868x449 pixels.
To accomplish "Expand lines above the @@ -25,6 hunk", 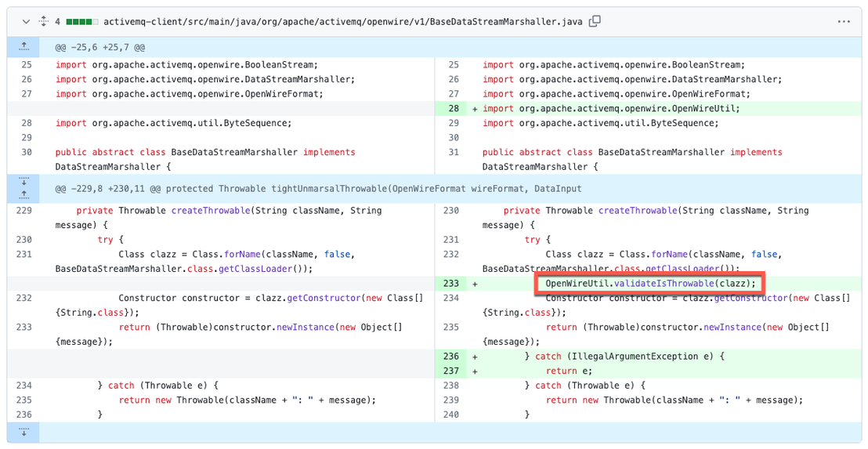I will (x=24, y=48).
